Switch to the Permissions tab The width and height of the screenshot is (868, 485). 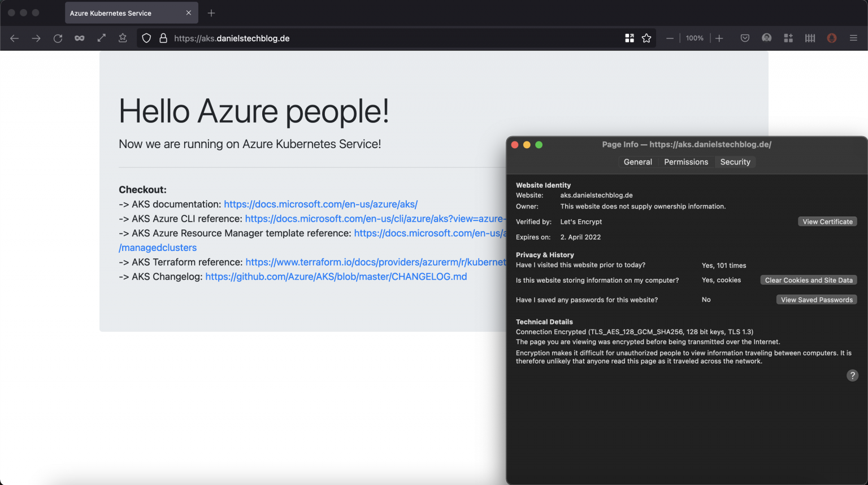(x=685, y=162)
